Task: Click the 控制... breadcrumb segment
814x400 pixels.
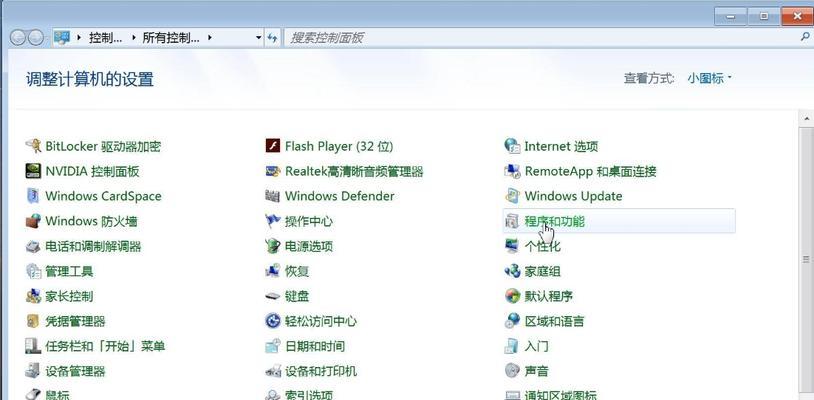Action: [x=105, y=37]
